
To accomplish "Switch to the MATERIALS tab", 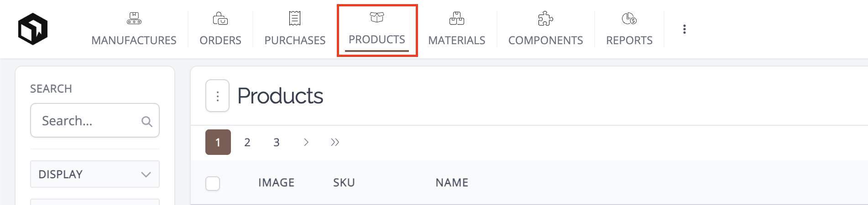I will (457, 40).
